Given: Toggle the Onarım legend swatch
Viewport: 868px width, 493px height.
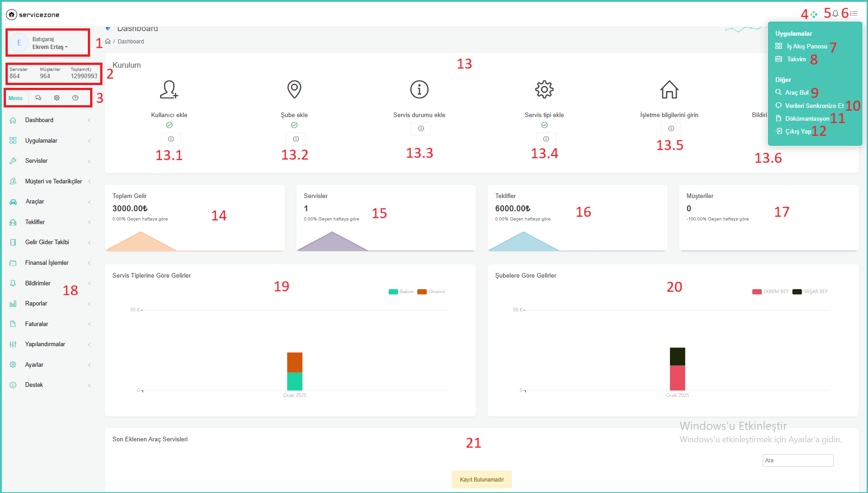Looking at the screenshot, I should (x=422, y=292).
